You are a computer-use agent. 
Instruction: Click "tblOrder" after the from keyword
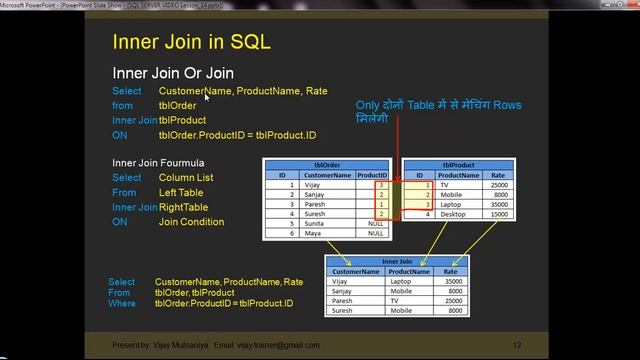178,106
